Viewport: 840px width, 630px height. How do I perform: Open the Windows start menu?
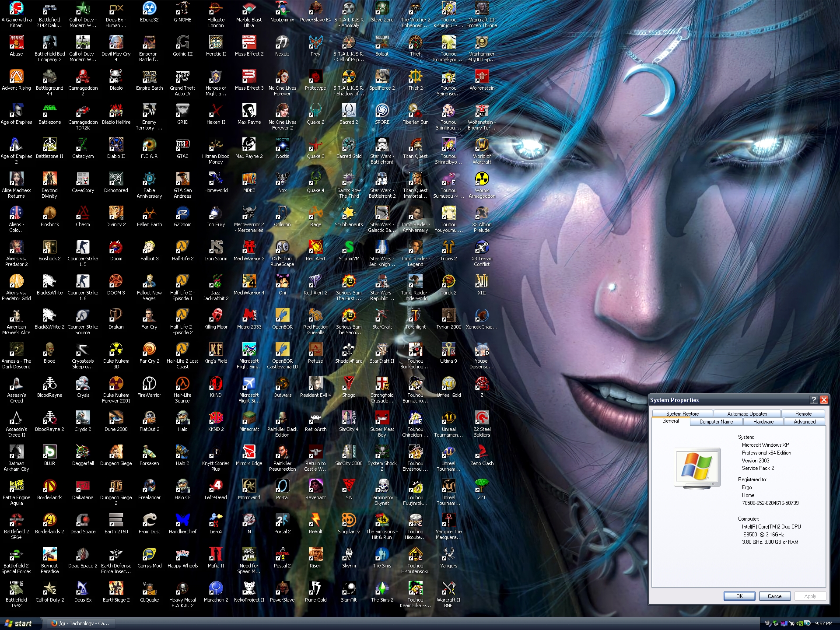tap(19, 623)
